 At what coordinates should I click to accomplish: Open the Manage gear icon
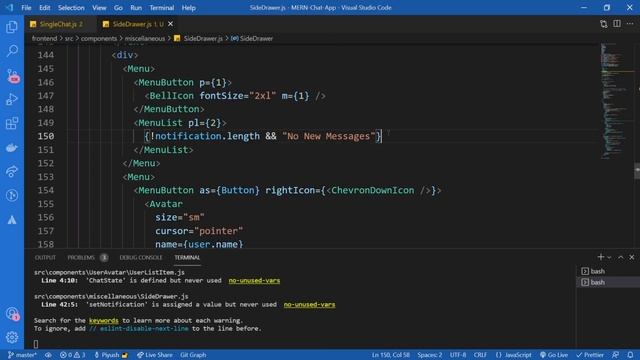(x=12, y=337)
